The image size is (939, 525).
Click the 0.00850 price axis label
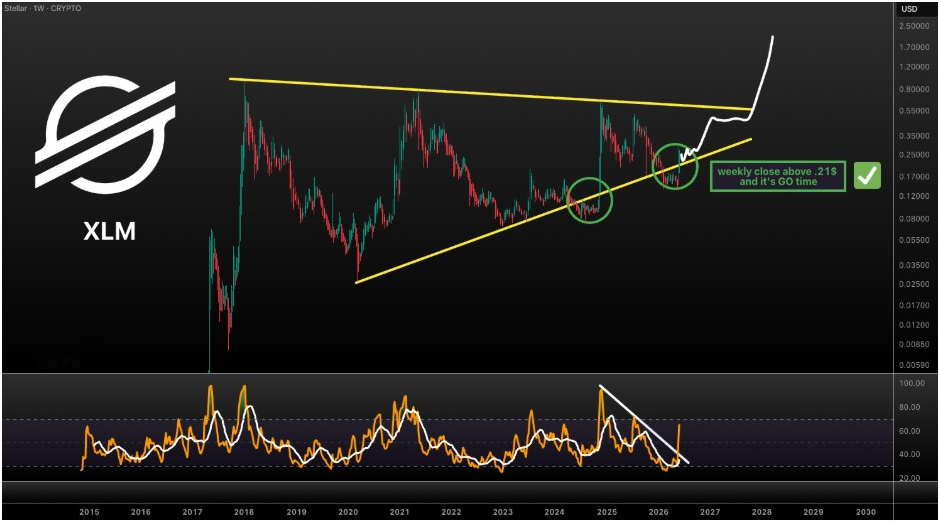913,344
